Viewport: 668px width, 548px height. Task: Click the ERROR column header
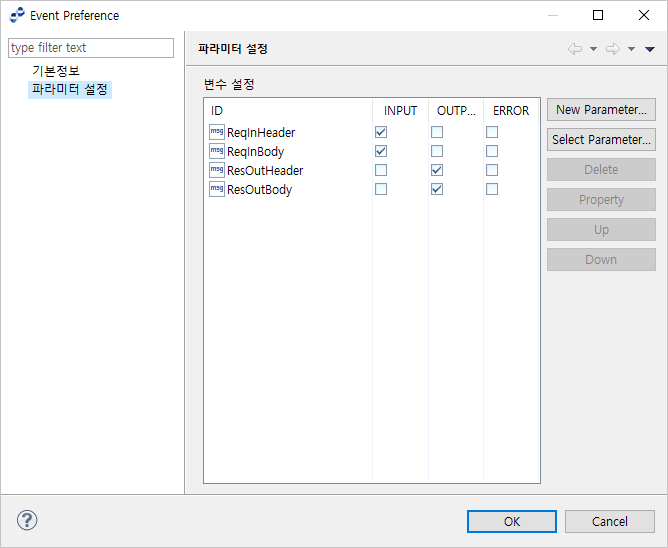point(511,111)
